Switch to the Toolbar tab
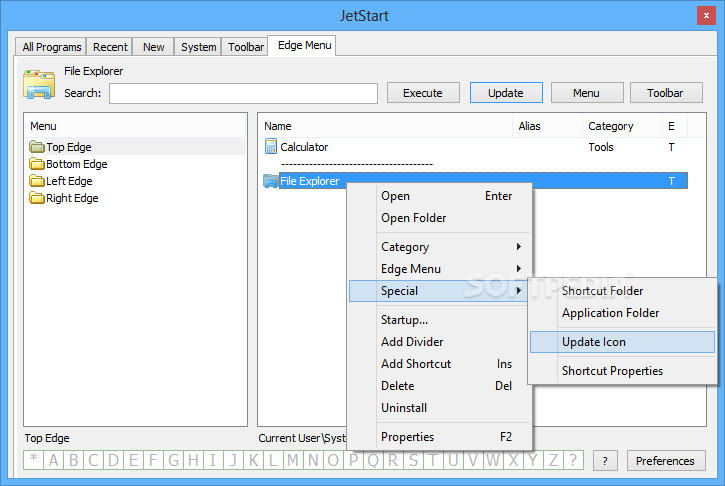 point(246,47)
